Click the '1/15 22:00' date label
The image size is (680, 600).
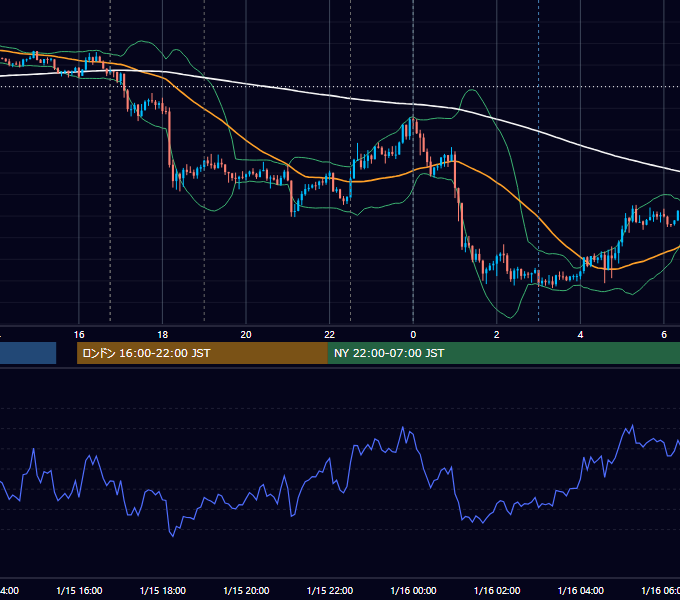click(330, 590)
